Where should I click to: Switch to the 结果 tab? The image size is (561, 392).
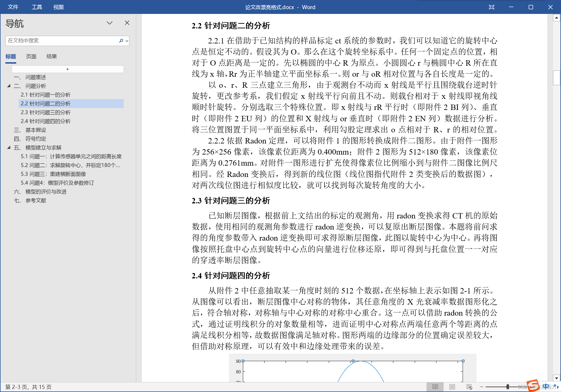51,56
